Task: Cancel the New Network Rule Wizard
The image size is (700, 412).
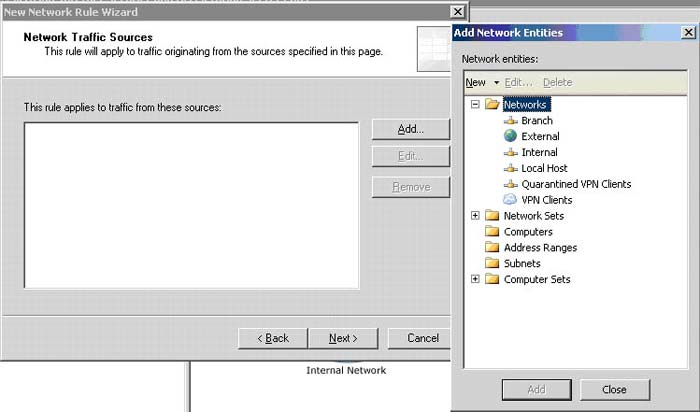Action: tap(420, 338)
